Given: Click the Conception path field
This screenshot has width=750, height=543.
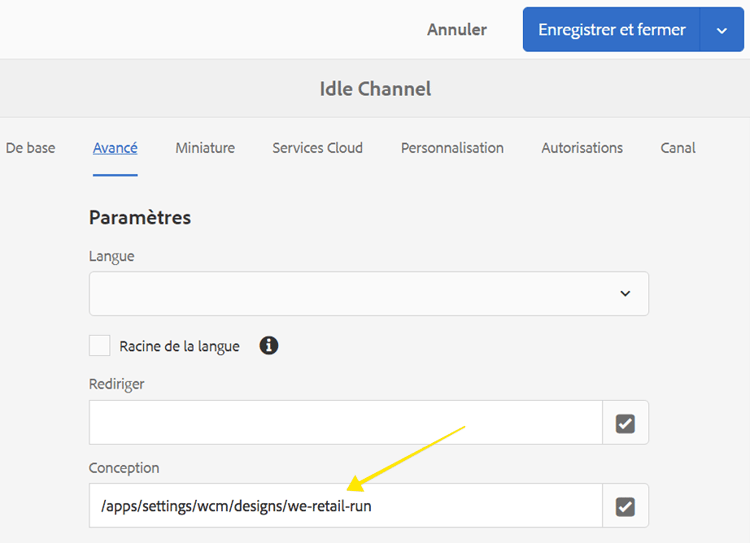Looking at the screenshot, I should pyautogui.click(x=345, y=506).
